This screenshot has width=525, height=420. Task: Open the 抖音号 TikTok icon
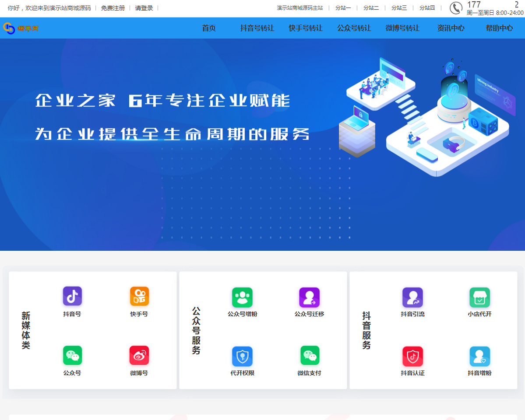72,296
